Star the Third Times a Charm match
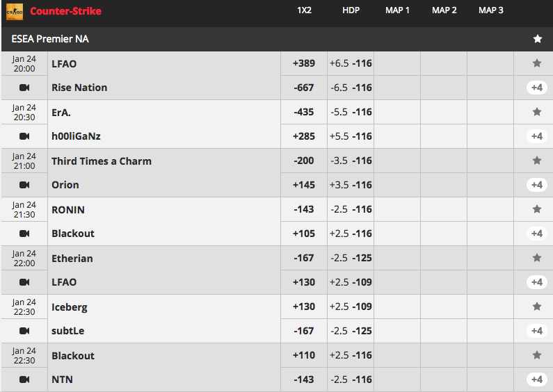The height and width of the screenshot is (392, 553). [537, 161]
